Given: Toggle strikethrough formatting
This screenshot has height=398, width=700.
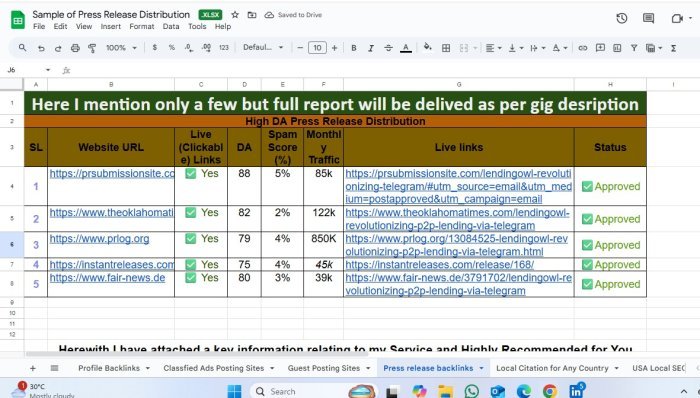Looking at the screenshot, I should coord(388,48).
